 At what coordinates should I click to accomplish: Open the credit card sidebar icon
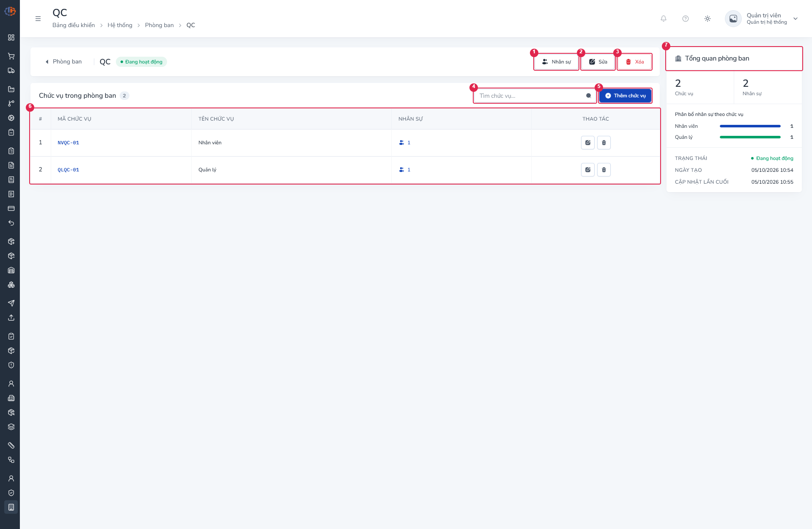pyautogui.click(x=11, y=208)
